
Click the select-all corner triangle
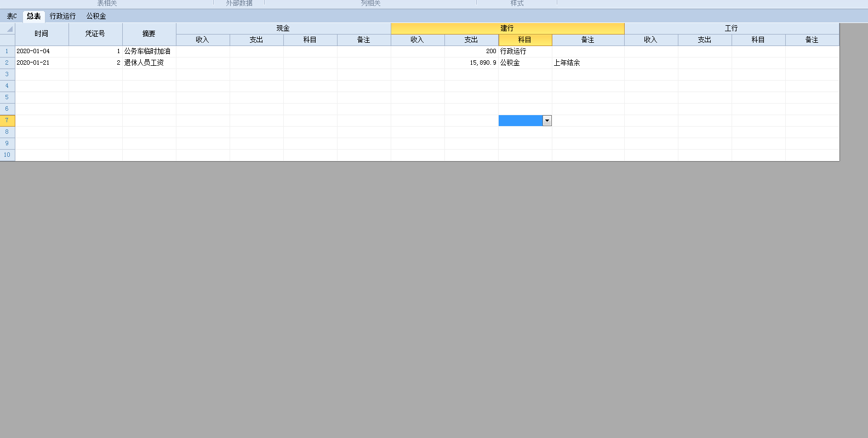coord(8,29)
